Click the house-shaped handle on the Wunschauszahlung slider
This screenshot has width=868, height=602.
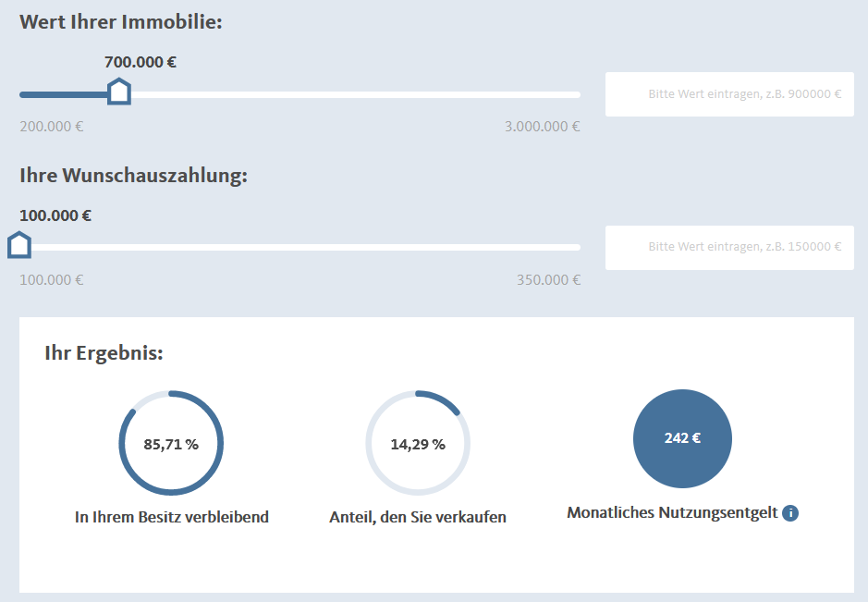coord(19,246)
